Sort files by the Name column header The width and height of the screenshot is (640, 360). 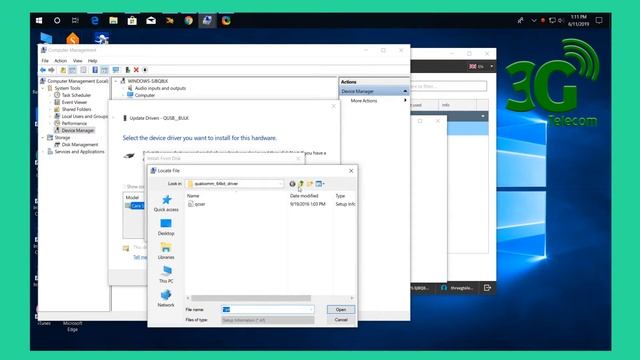[193, 196]
